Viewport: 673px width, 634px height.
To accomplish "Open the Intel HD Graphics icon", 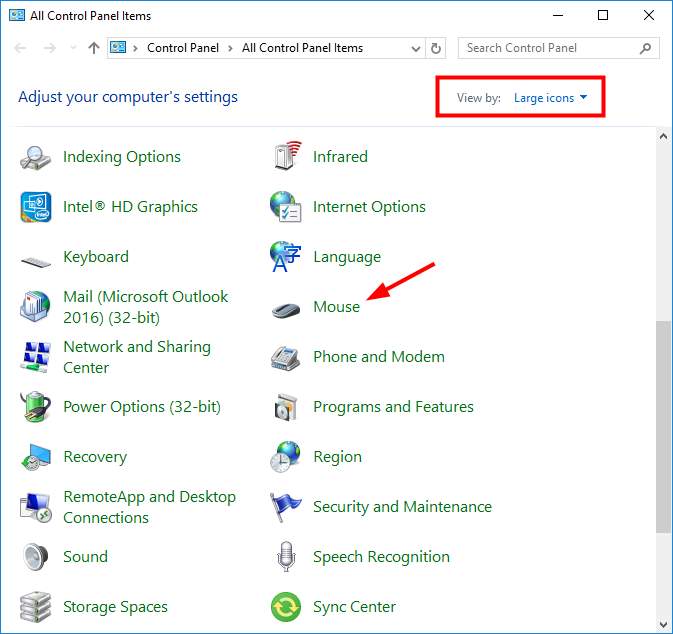I will (x=36, y=207).
